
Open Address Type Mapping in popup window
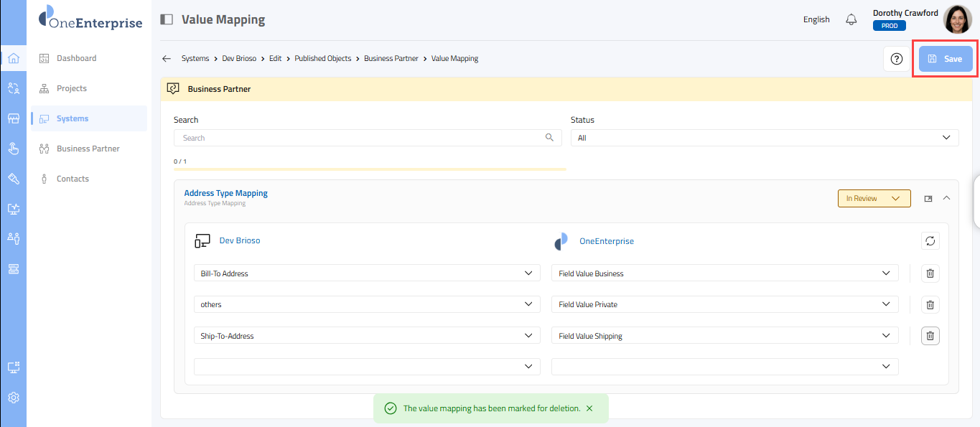928,199
